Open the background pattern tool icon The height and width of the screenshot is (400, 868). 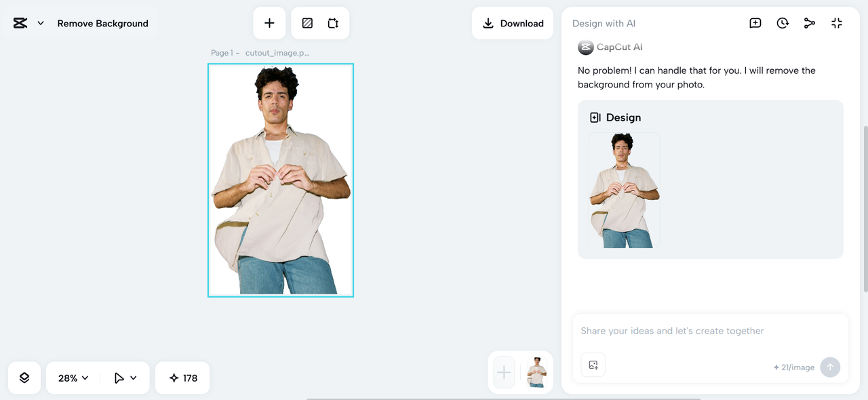pos(307,23)
